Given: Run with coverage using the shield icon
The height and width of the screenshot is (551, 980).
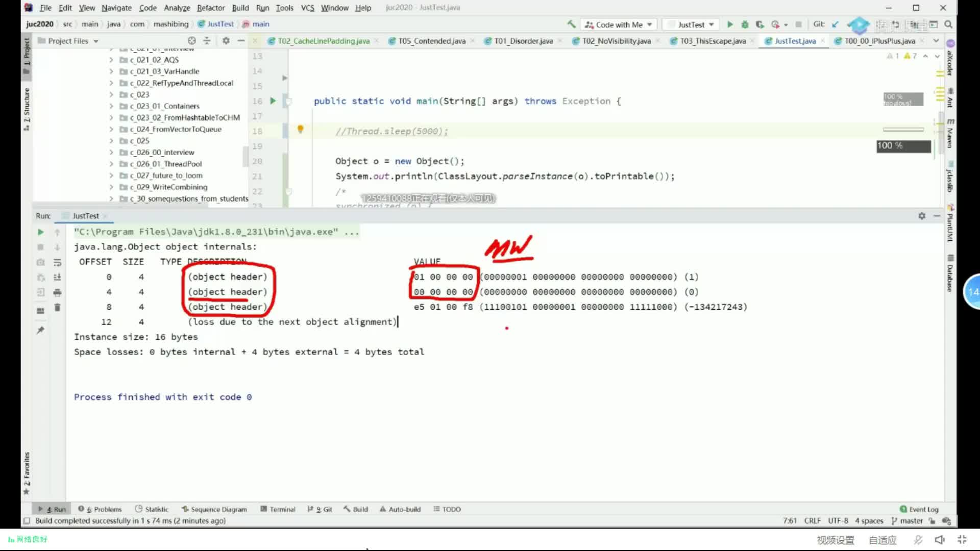Looking at the screenshot, I should click(x=759, y=24).
